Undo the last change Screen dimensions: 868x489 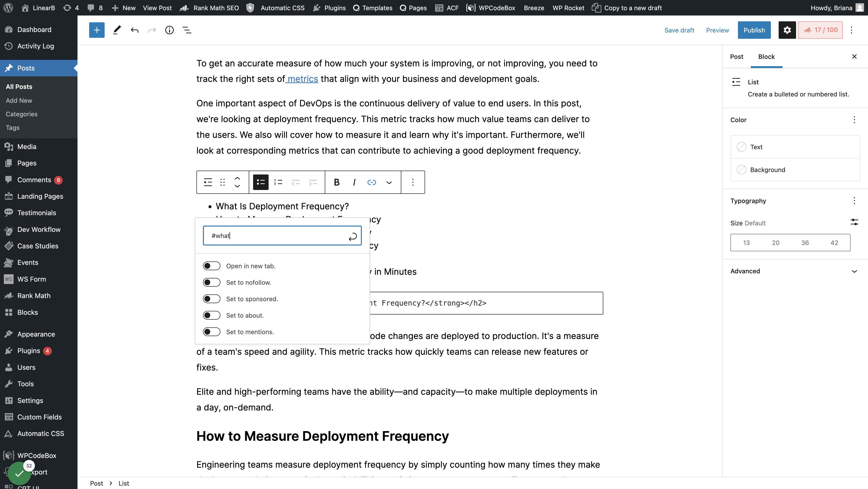coord(134,30)
